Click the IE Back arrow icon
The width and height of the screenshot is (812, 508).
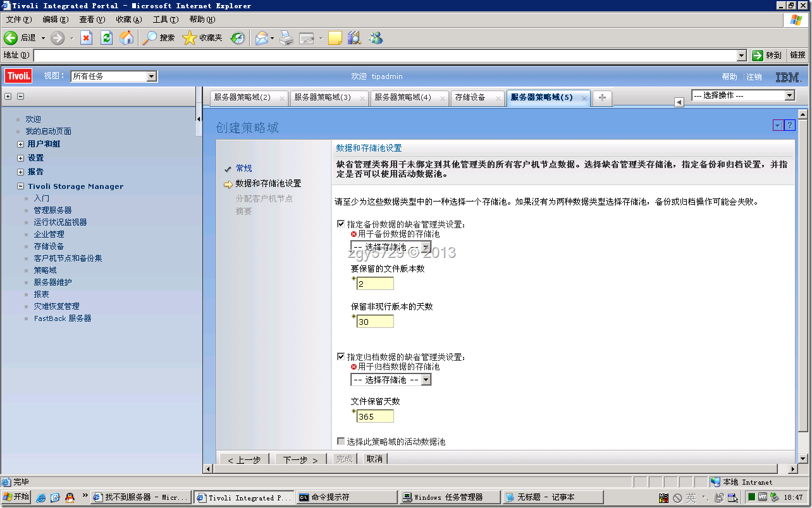[10, 38]
